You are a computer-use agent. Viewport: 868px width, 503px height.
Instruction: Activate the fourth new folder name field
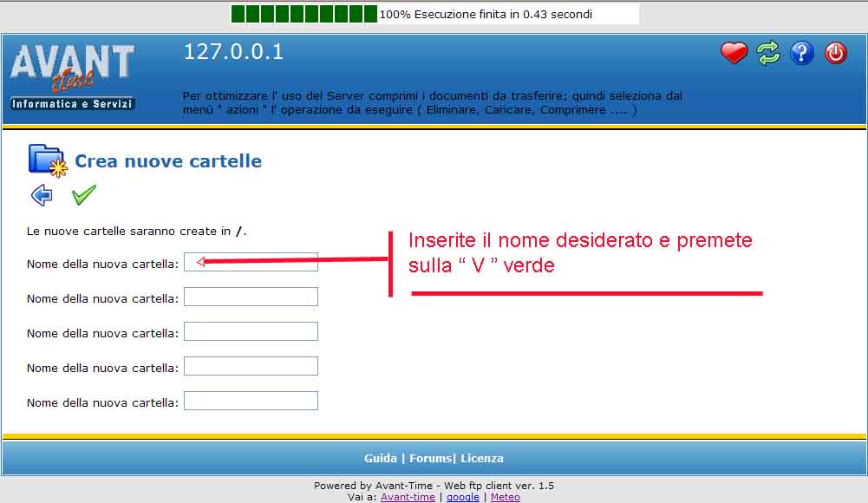click(x=251, y=367)
